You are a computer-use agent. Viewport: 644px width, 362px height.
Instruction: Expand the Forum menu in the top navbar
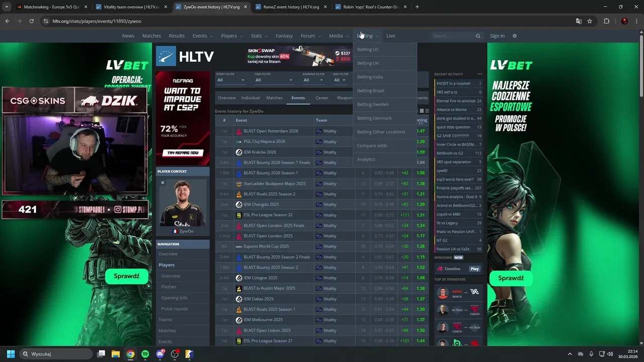pyautogui.click(x=310, y=36)
